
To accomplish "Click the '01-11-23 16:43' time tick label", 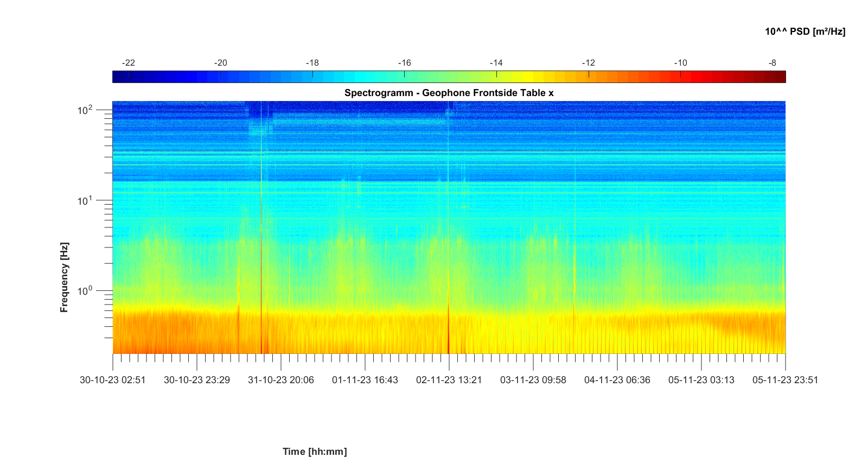I will (x=365, y=380).
